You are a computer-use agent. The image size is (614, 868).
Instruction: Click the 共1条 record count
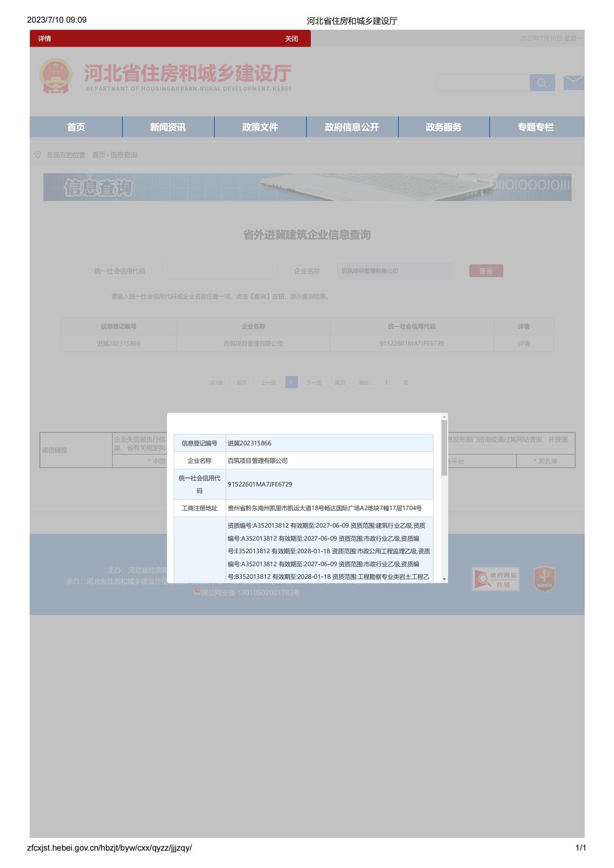click(216, 383)
